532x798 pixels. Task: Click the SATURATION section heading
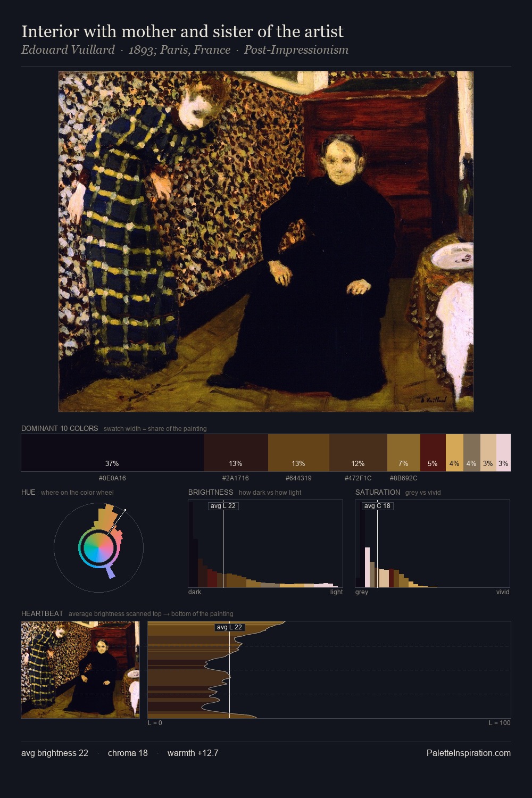378,492
